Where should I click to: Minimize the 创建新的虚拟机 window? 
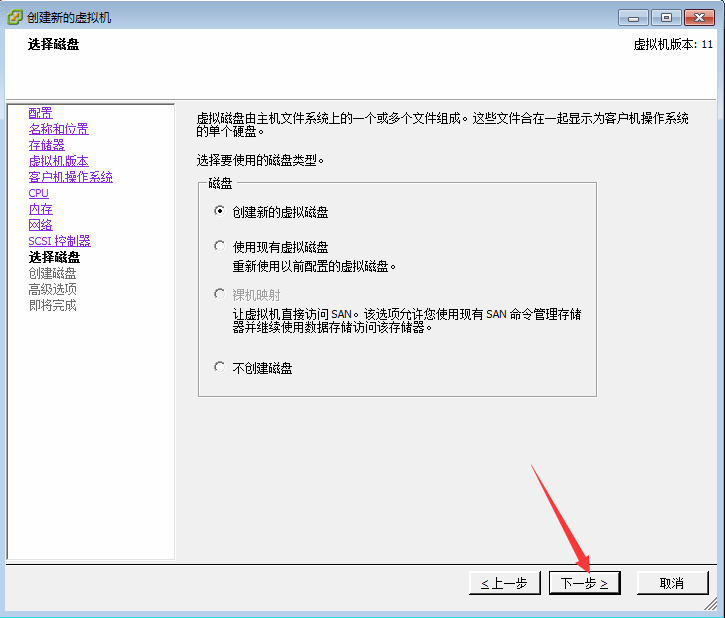(x=633, y=18)
